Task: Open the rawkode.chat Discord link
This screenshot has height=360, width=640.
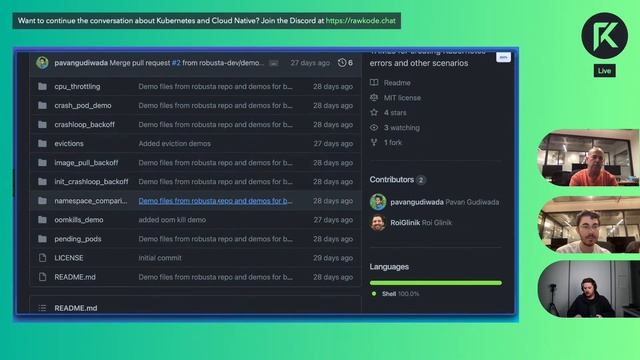Action: coord(361,20)
